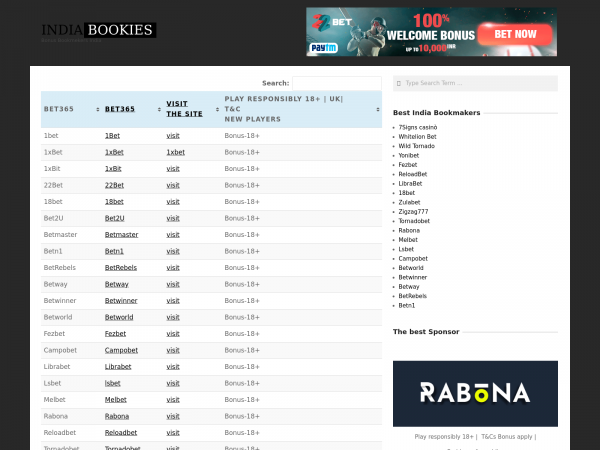Viewport: 600px width, 450px height.
Task: Click the sidebar search magnifier icon
Action: [399, 83]
